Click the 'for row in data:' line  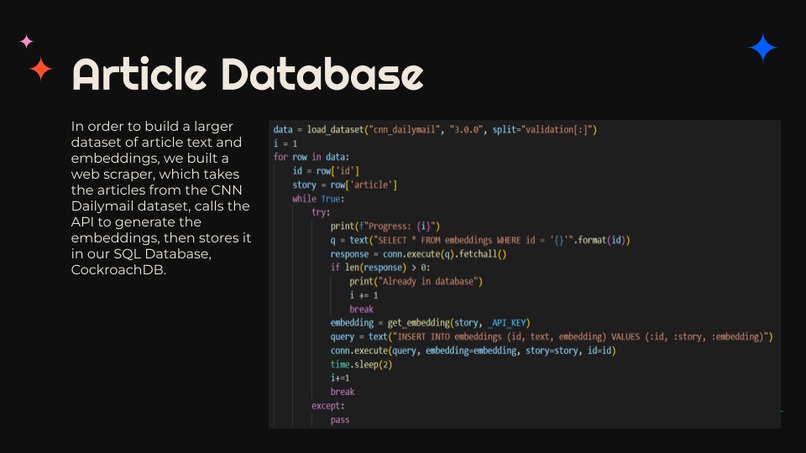(x=311, y=157)
